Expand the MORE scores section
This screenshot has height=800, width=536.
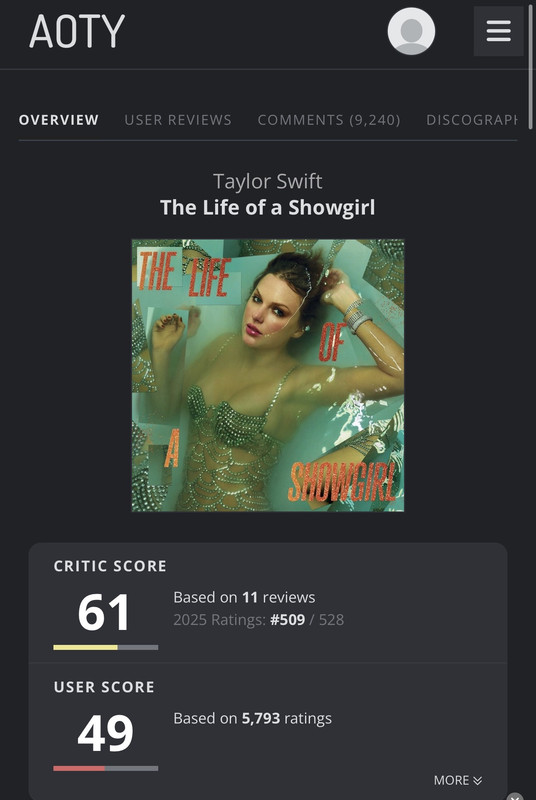pos(457,780)
